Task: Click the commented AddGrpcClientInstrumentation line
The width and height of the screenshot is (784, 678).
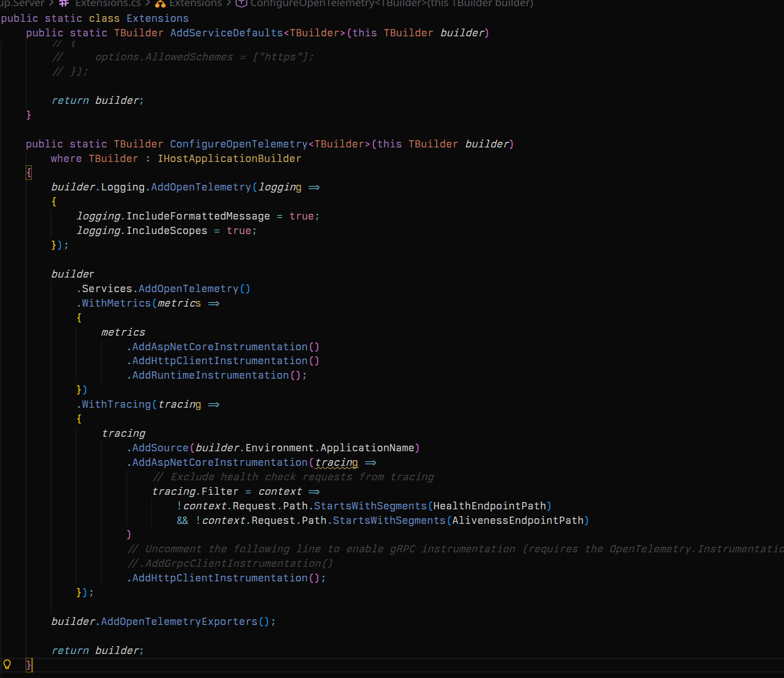Action: [x=230, y=564]
